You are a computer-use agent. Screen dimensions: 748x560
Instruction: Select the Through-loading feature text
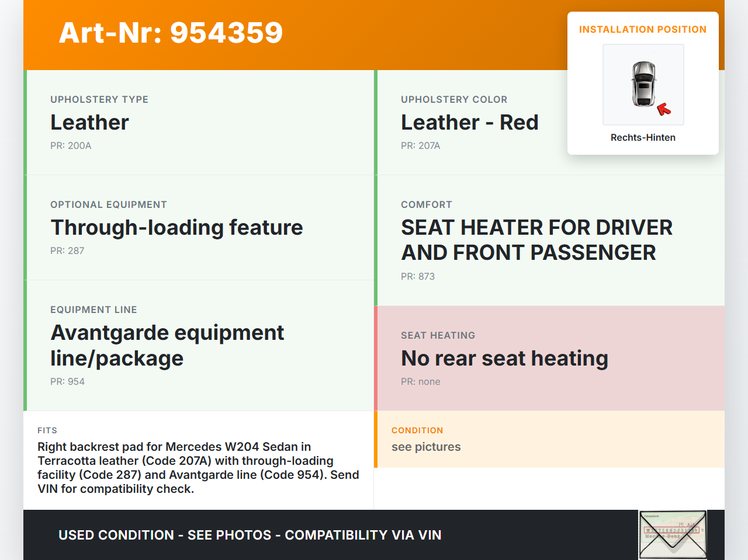[x=176, y=227]
